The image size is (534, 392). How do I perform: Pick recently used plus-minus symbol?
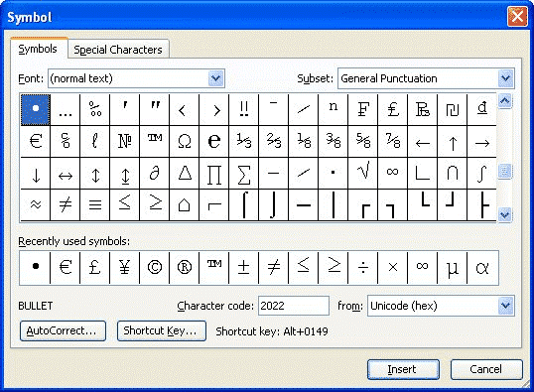click(244, 268)
